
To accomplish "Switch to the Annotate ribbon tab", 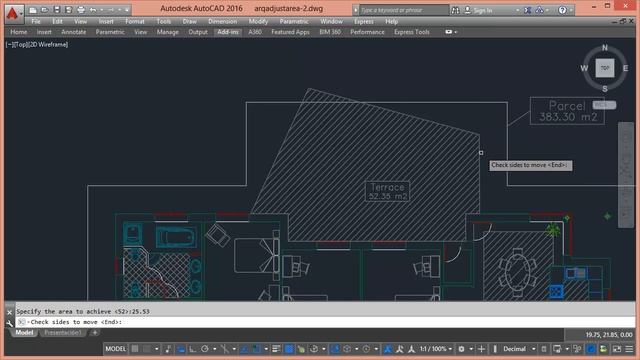I will point(73,32).
